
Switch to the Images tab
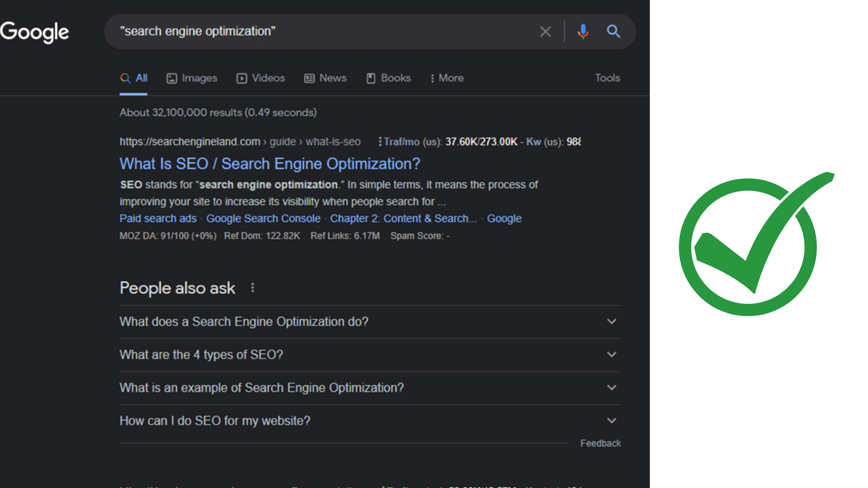(192, 78)
